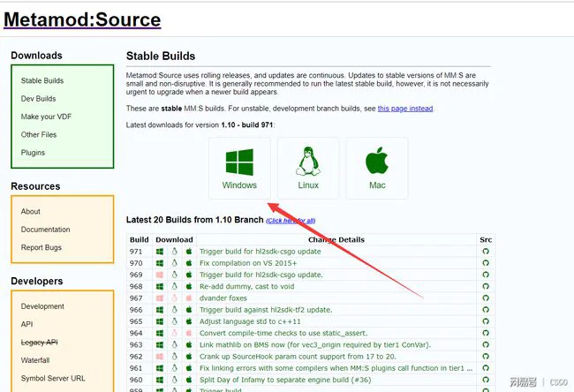
Task: Open source link for build 965
Action: [486, 321]
